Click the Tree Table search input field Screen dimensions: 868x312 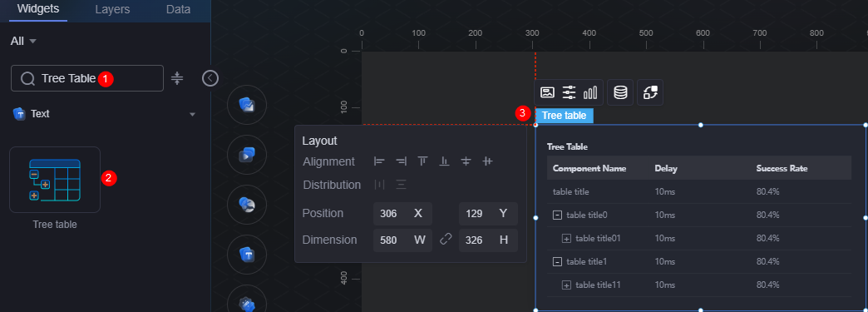87,78
